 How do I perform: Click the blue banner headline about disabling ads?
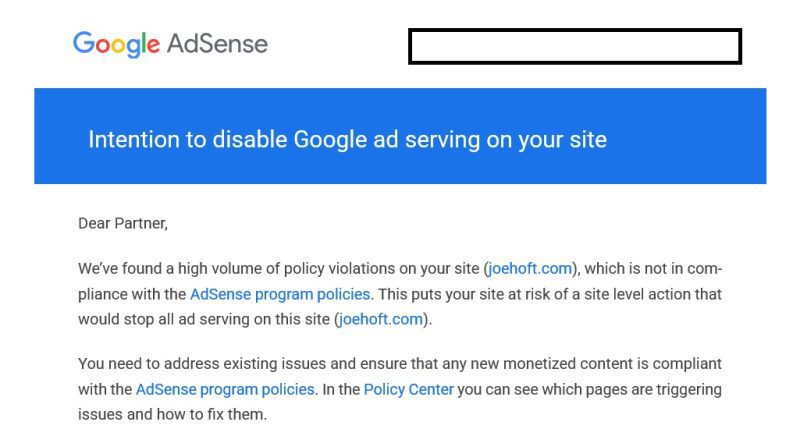point(347,139)
